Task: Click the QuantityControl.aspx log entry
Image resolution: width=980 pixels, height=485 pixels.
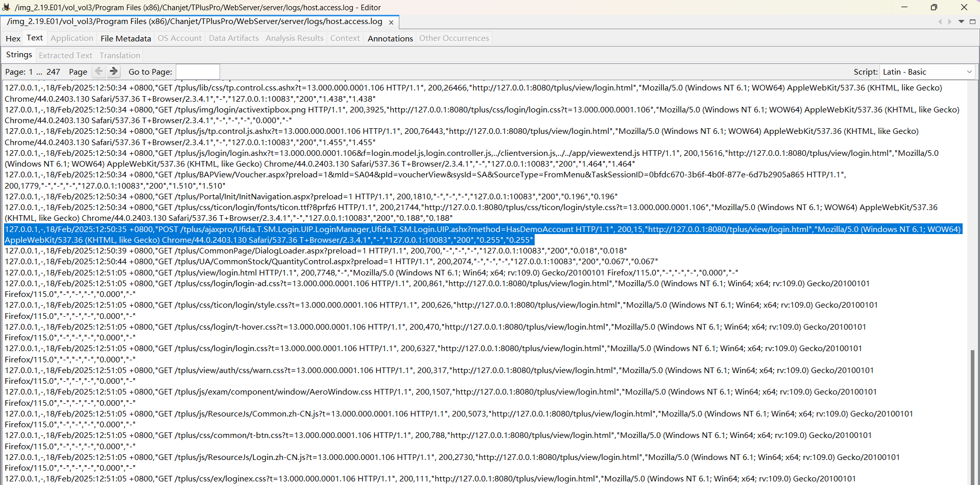Action: pos(331,261)
